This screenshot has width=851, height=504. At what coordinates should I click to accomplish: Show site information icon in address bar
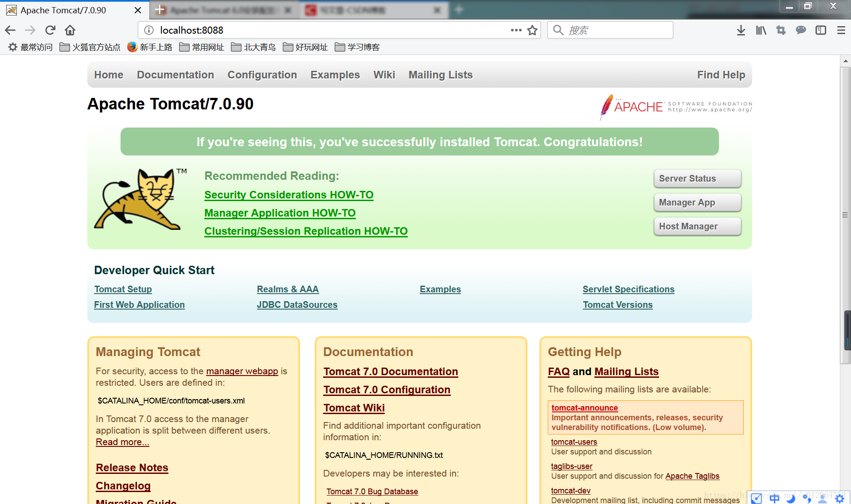tap(149, 30)
